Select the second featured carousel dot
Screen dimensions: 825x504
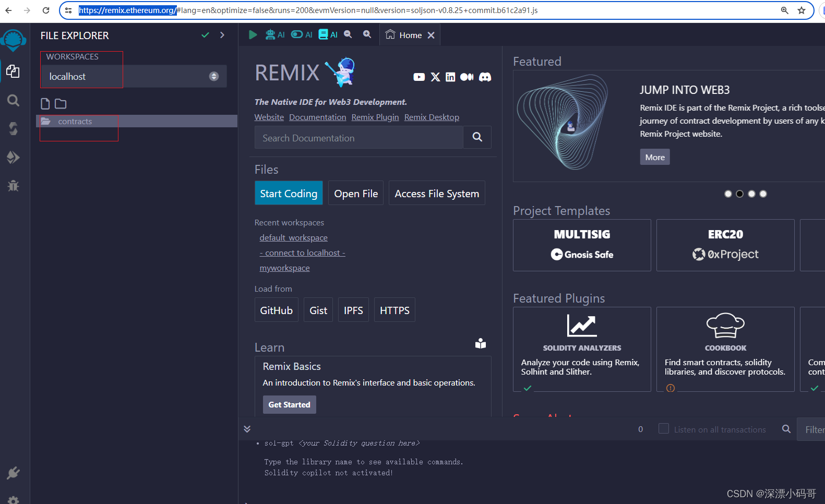[x=739, y=194]
